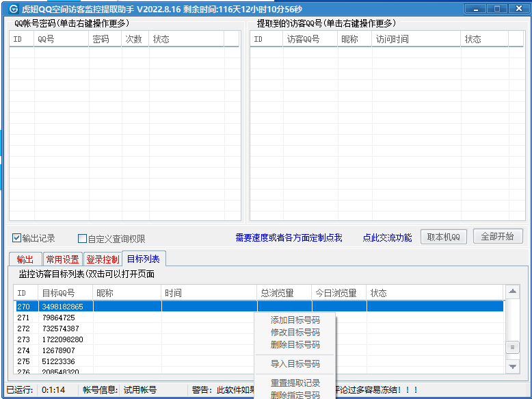Click the run time 0:1:14 in status bar
Viewport: 532px width, 399px height.
[53, 390]
